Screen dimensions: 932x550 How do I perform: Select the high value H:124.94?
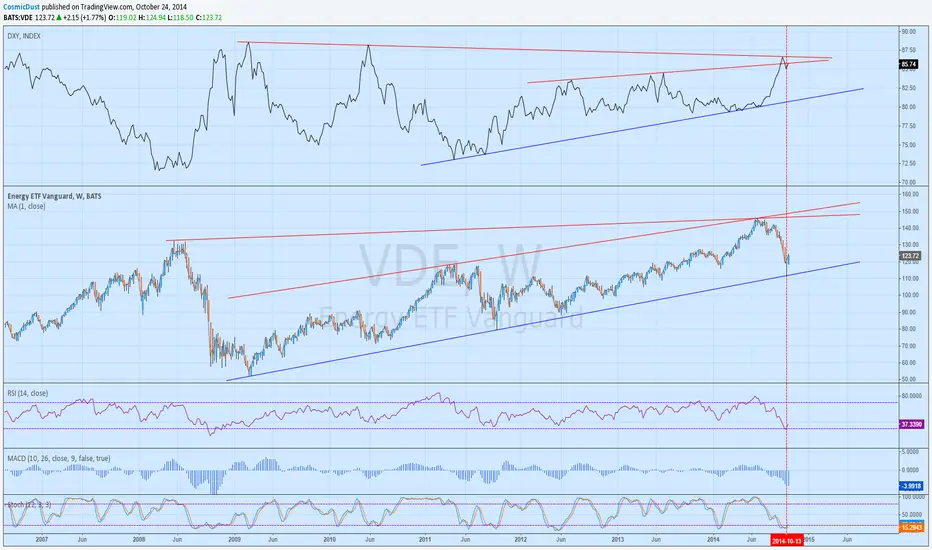[151, 18]
